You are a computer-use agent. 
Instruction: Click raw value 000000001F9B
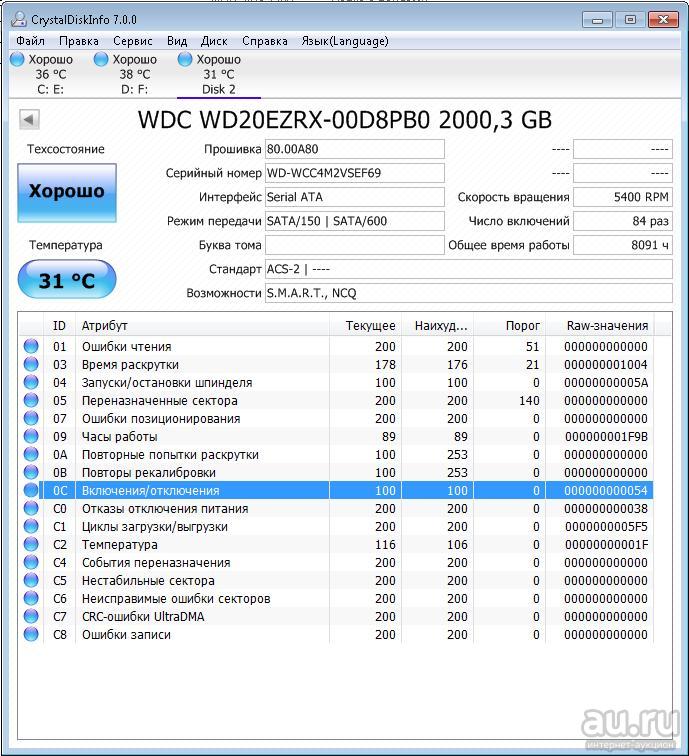[606, 436]
